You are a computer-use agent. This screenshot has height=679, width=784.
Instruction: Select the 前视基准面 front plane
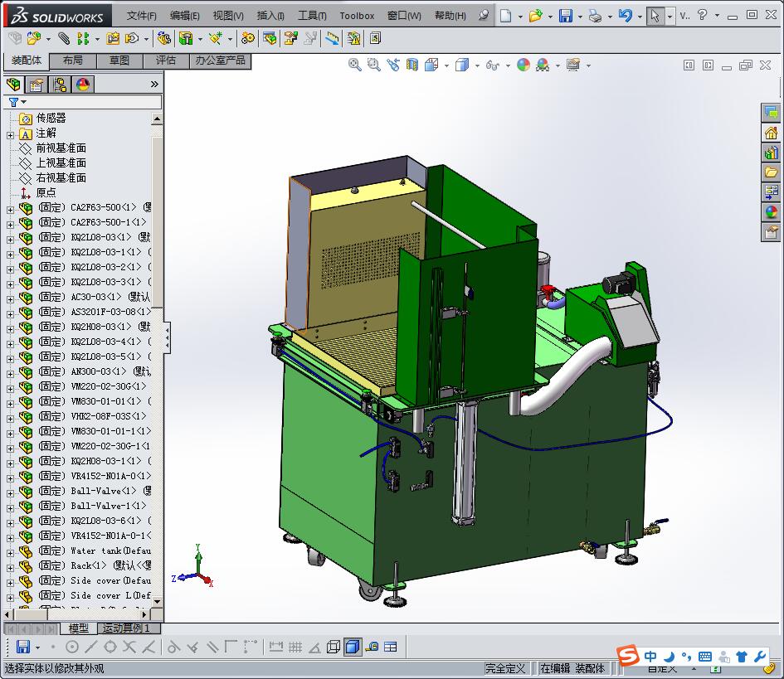point(61,148)
